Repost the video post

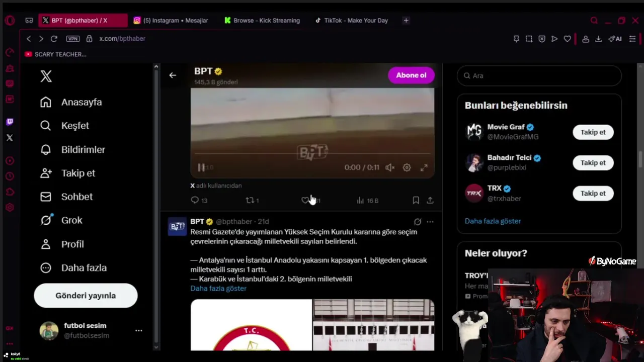tap(252, 200)
